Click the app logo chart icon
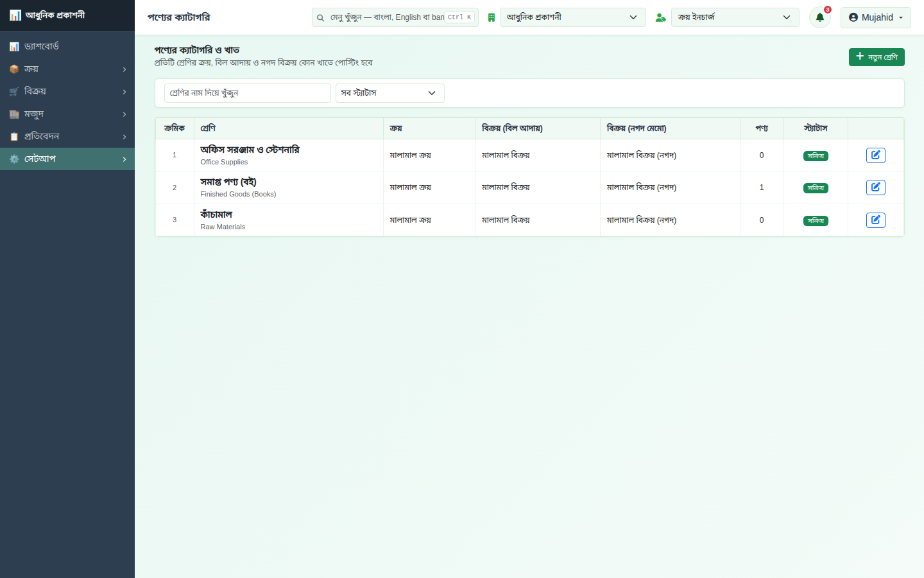Screen dimensions: 924x578 [x=15, y=15]
